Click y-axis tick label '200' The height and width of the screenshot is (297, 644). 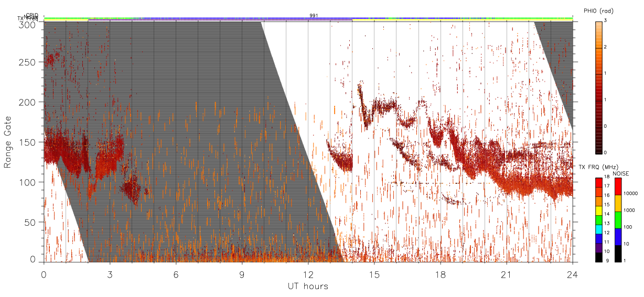tap(28, 102)
